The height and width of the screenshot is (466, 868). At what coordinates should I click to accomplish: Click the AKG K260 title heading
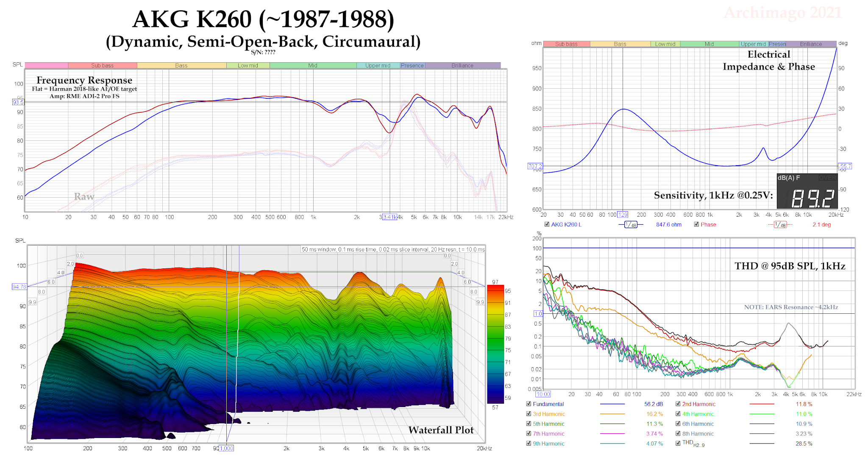point(263,19)
